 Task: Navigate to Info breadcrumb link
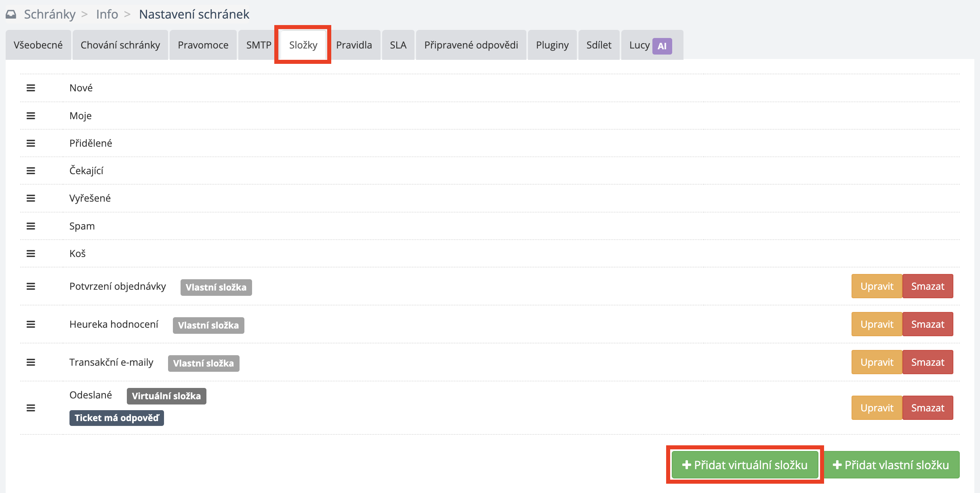(x=107, y=15)
